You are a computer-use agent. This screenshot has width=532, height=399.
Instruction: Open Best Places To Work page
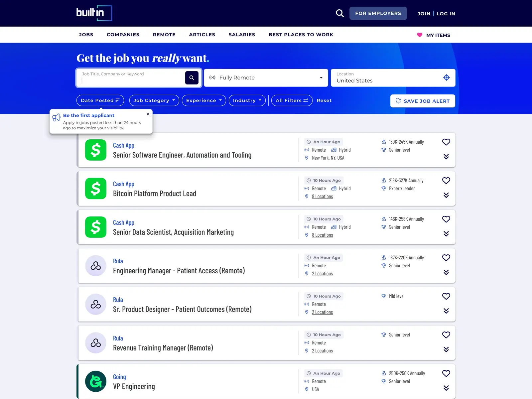tap(301, 35)
